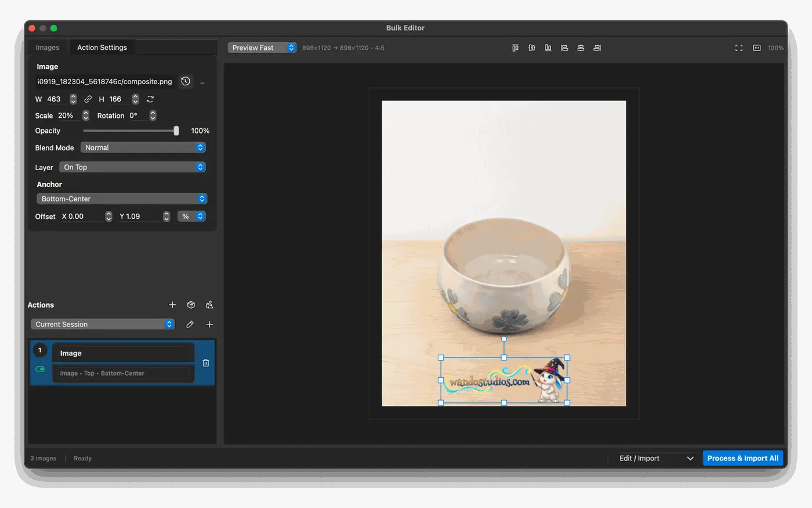Switch to the Action Settings tab

[102, 48]
